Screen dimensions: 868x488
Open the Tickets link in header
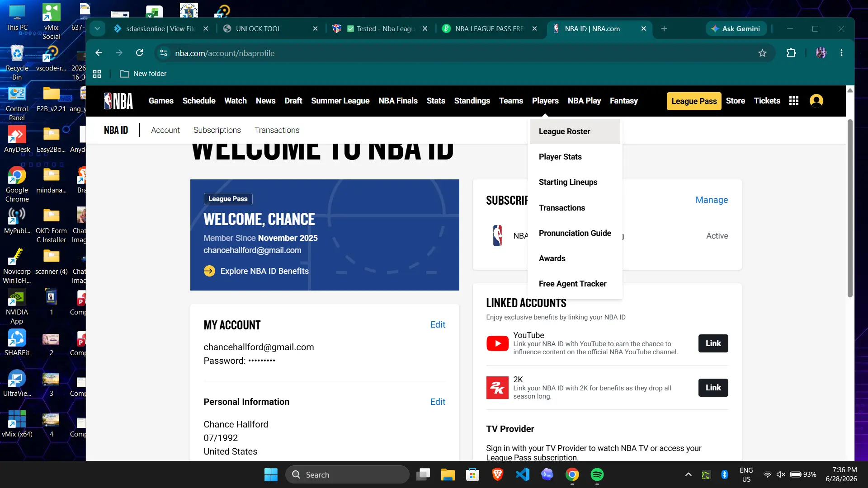(767, 101)
